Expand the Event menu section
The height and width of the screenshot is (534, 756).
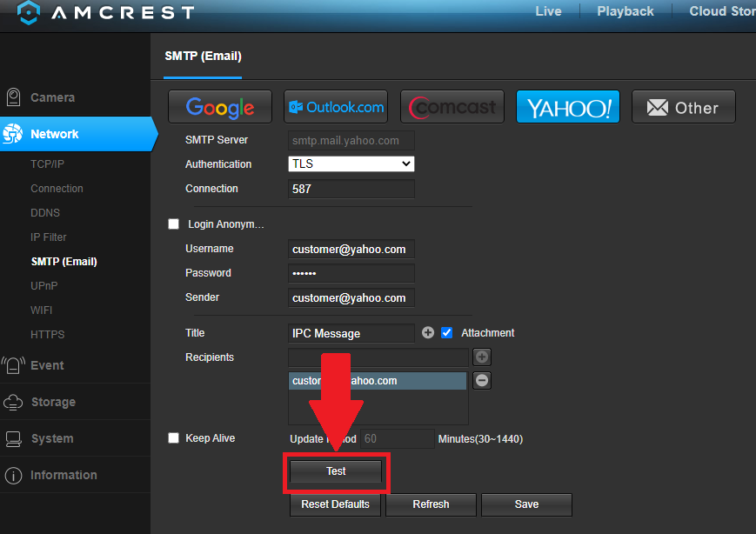coord(47,365)
